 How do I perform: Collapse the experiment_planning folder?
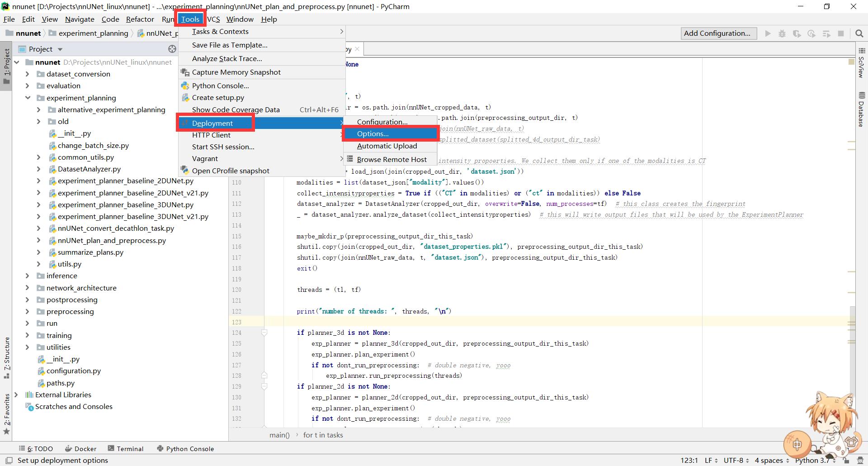click(x=28, y=98)
